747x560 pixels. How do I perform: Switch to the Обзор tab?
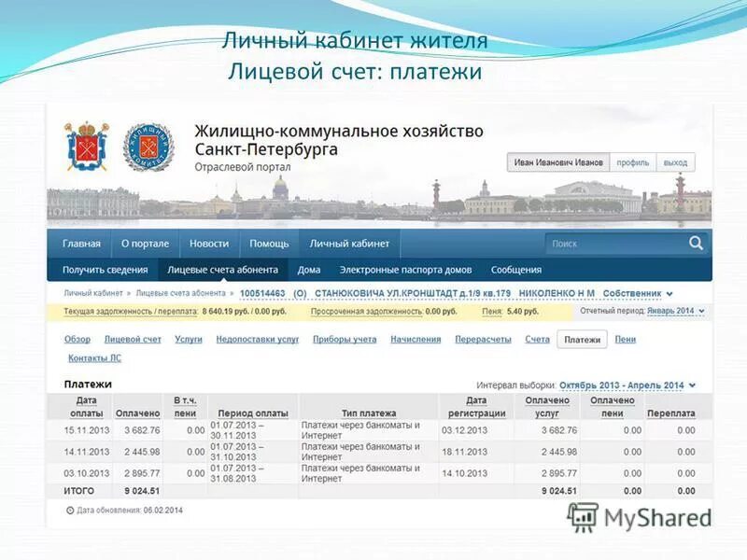[78, 342]
